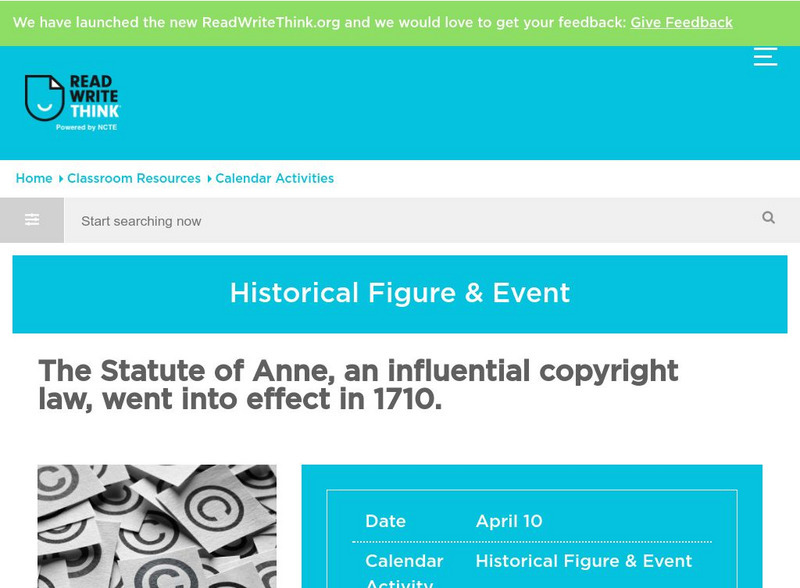Click the Date label in info box
Image resolution: width=800 pixels, height=588 pixels.
pos(385,521)
